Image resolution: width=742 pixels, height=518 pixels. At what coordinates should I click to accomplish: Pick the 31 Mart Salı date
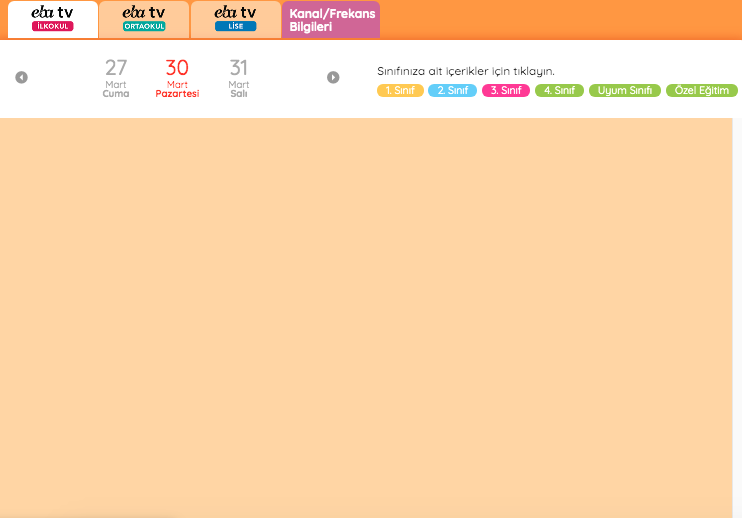(239, 79)
